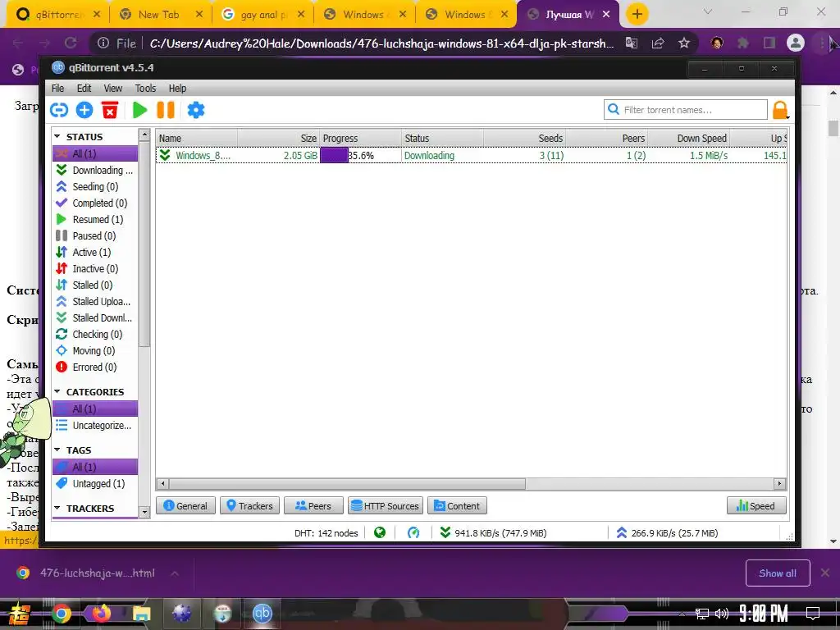Select the Inactive (0) filter
This screenshot has width=840, height=630.
95,269
